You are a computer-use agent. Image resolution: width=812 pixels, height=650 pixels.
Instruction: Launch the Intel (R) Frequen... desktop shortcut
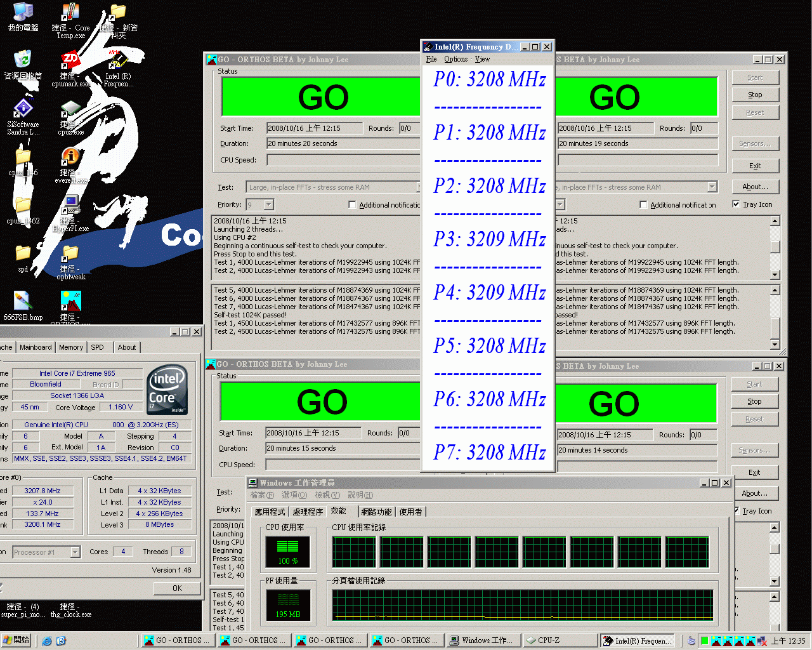pos(118,61)
